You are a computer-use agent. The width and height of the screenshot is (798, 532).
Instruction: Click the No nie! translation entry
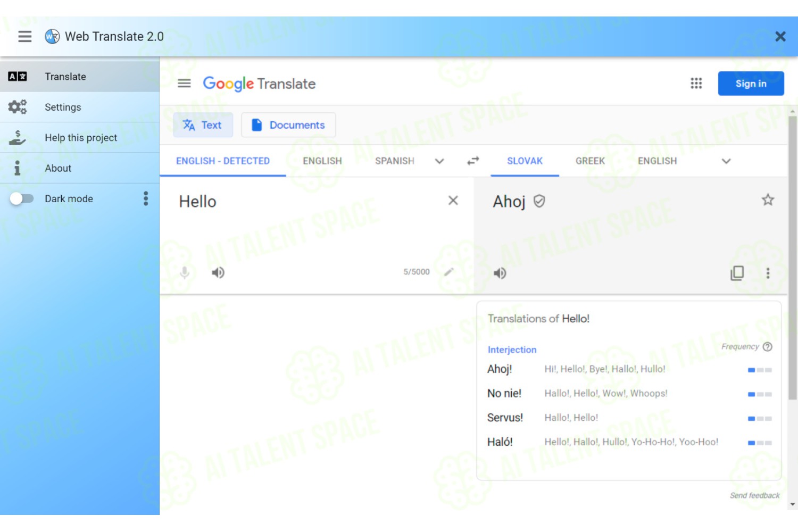[504, 394]
